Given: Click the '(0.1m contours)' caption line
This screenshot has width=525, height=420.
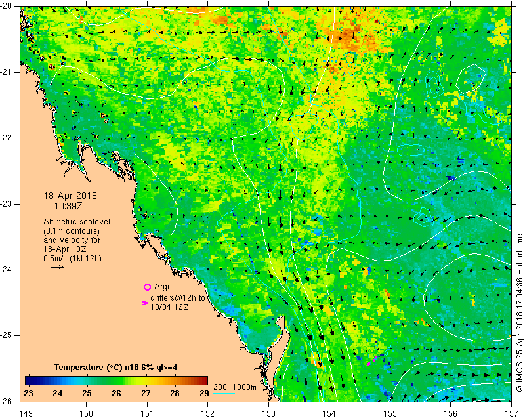Looking at the screenshot, I should (72, 231).
